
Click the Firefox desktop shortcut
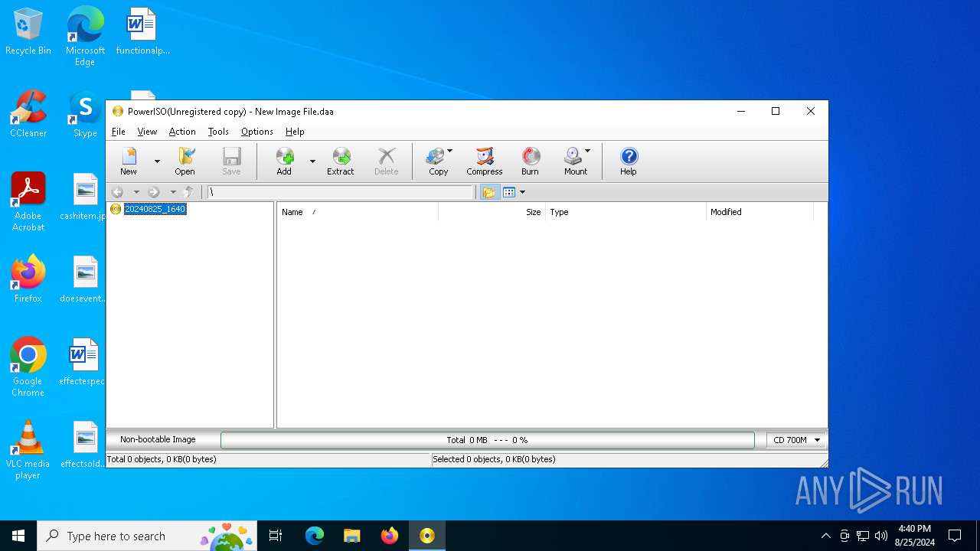(x=28, y=279)
